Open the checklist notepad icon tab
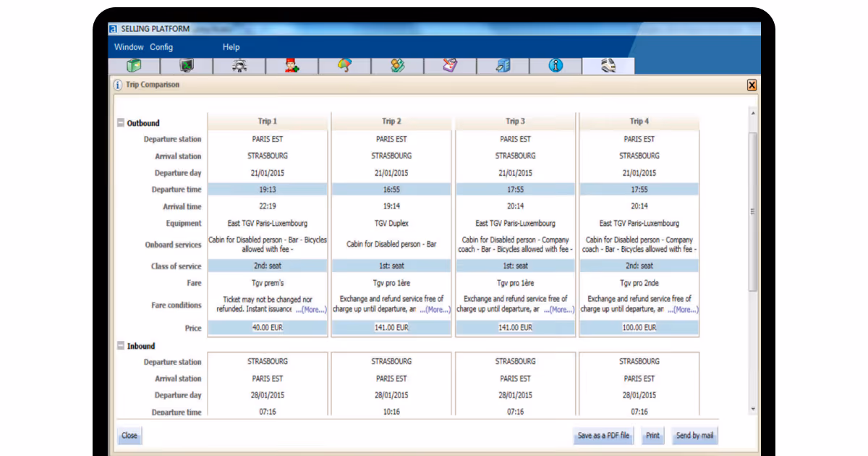The height and width of the screenshot is (456, 868). point(451,66)
